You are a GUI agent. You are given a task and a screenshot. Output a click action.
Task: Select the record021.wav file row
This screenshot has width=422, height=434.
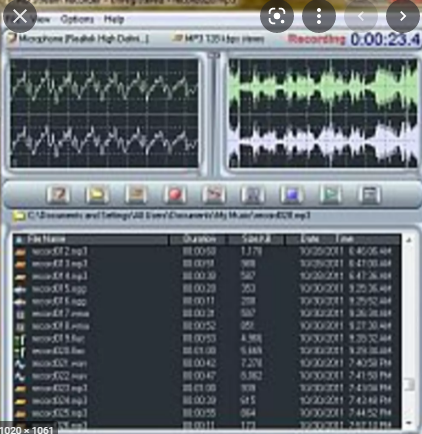point(207,363)
